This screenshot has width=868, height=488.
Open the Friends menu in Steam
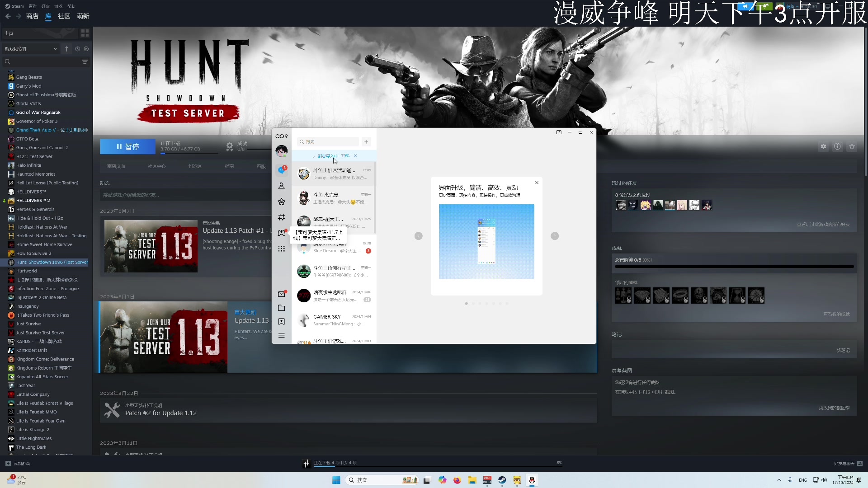[x=46, y=6]
